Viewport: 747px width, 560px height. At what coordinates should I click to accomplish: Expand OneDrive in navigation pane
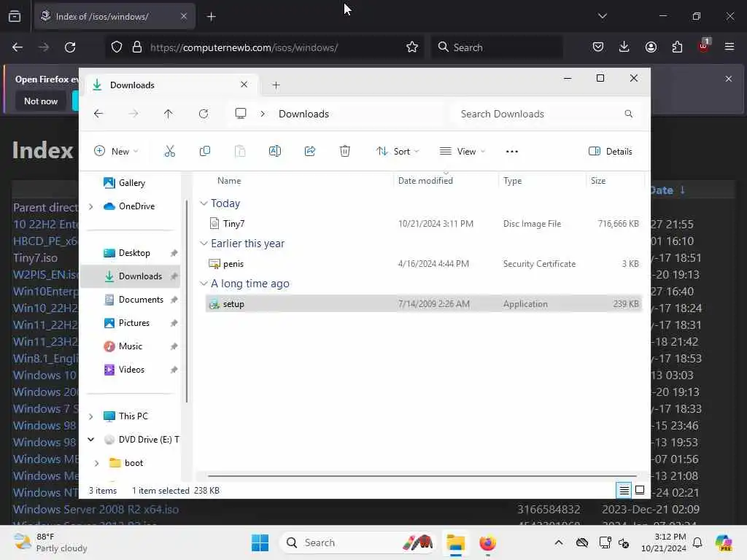coord(91,206)
